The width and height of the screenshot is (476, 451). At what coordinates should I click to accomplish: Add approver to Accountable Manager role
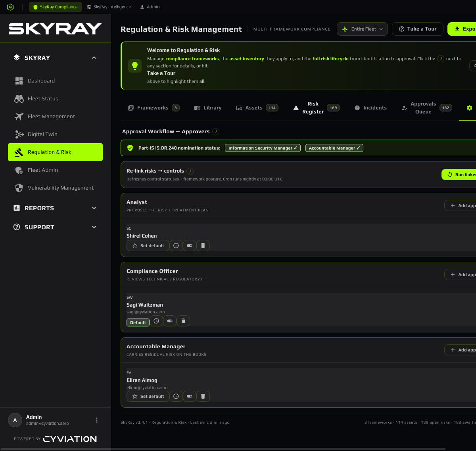[x=460, y=350]
